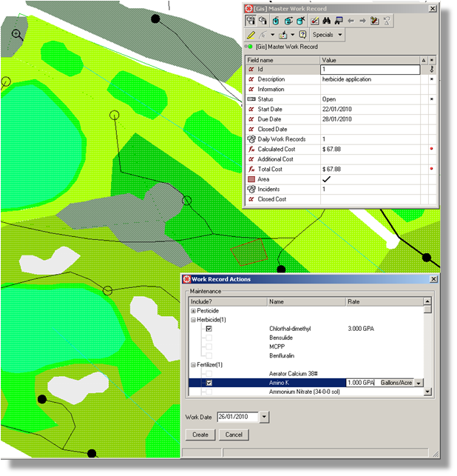This screenshot has width=457, height=476.
Task: Click the forward arrow in toolbar
Action: click(362, 20)
